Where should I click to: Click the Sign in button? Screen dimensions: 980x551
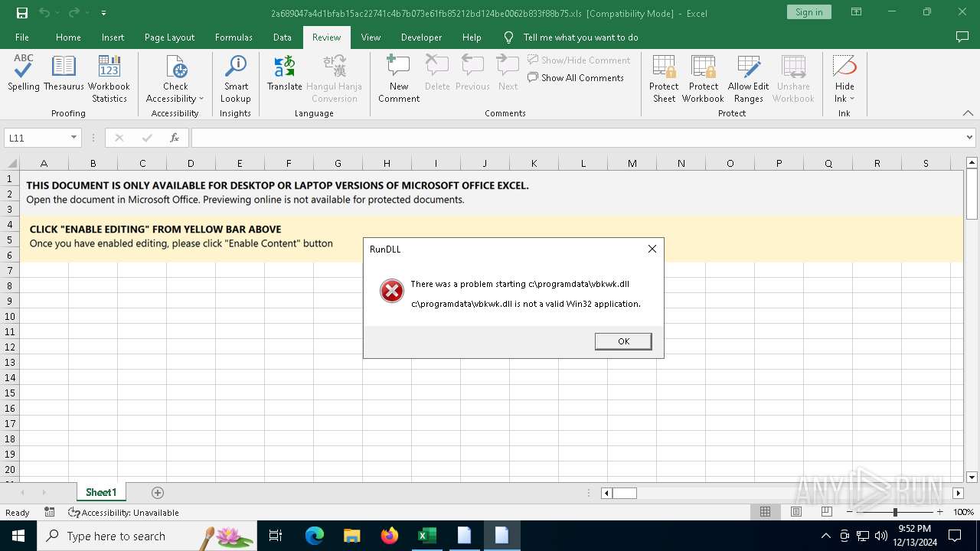(808, 11)
